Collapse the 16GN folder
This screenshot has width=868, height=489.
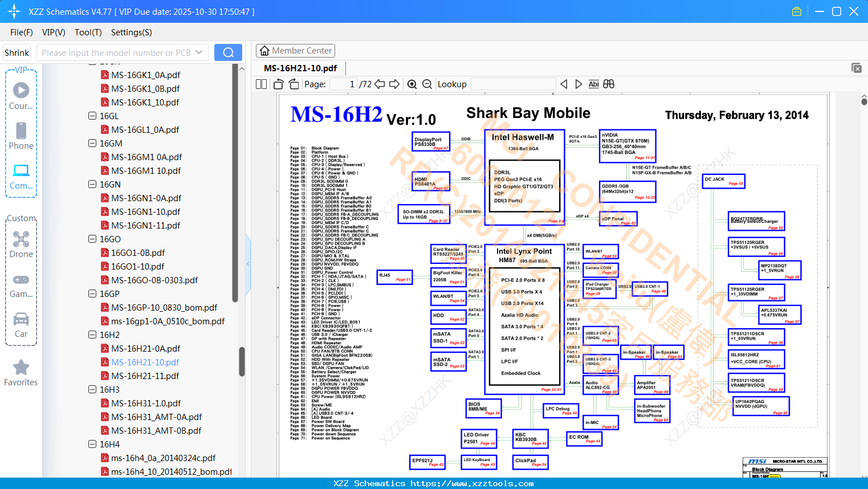pyautogui.click(x=92, y=184)
